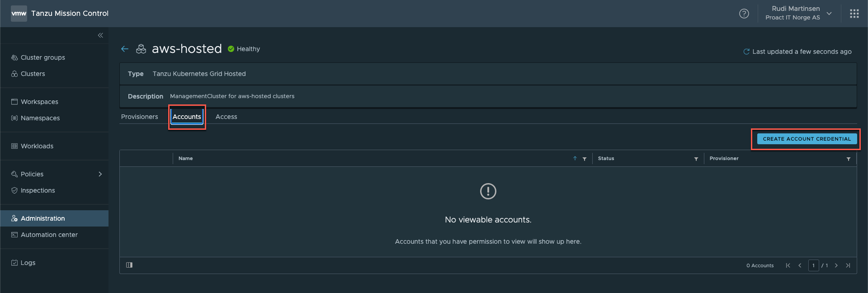Click the ManagementCluster description text
The width and height of the screenshot is (868, 293).
232,96
